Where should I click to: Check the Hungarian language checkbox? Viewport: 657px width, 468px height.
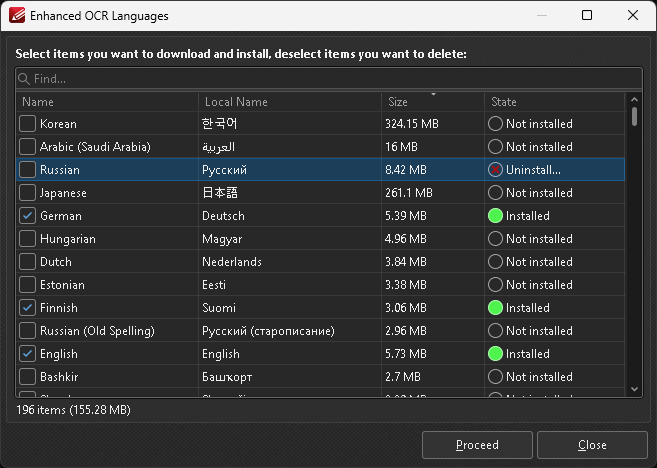[27, 239]
